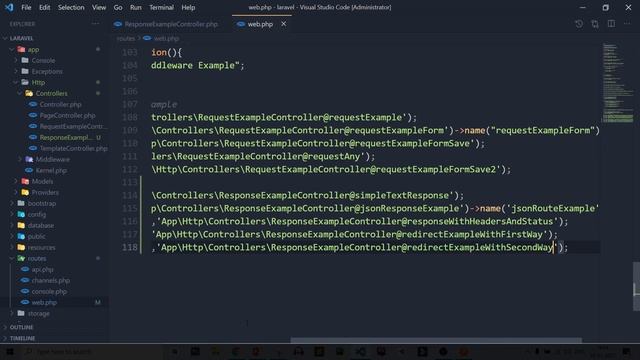
Task: Open TemplateController.php file
Action: point(73,149)
